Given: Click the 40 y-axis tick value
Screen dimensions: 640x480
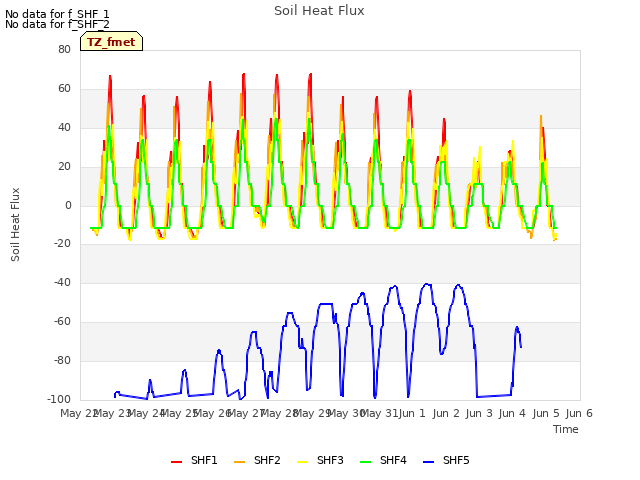Looking at the screenshot, I should pyautogui.click(x=64, y=127).
